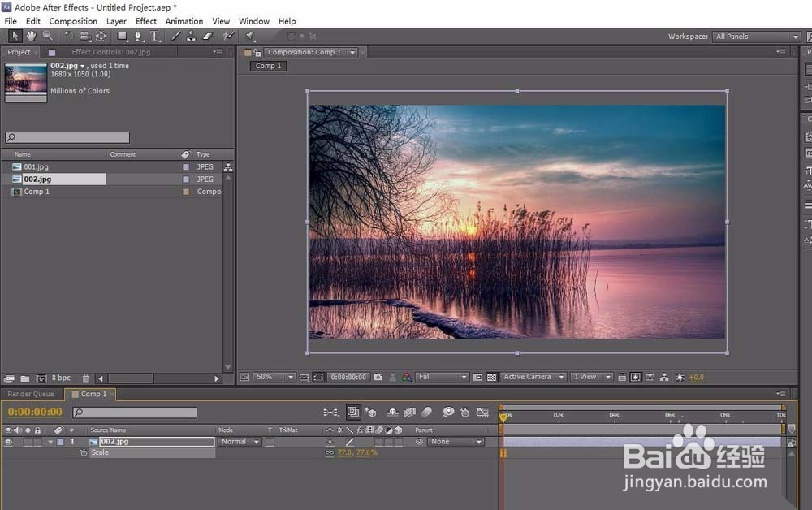Click Interpret Footage icon in Project panel

(x=9, y=378)
